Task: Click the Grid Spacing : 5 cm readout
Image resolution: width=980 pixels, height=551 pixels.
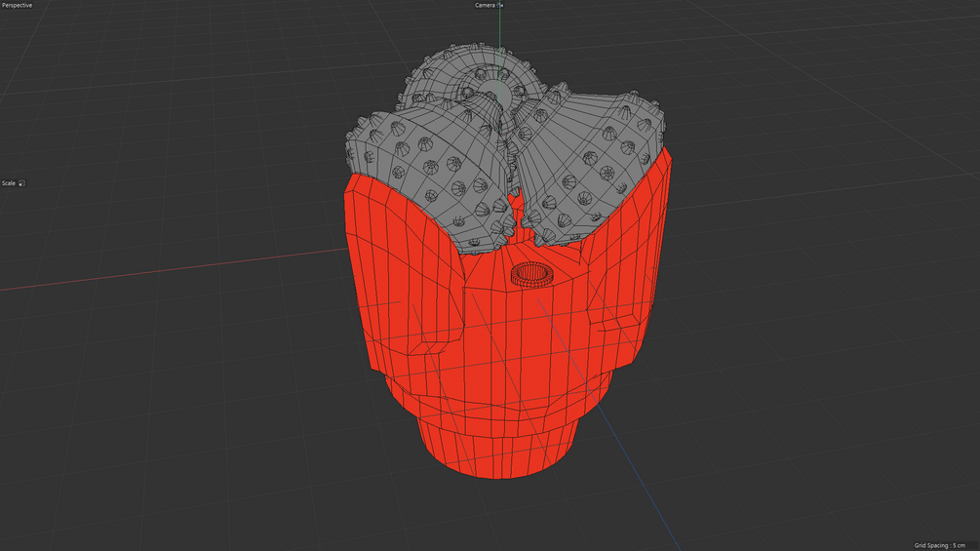Action: pos(939,545)
